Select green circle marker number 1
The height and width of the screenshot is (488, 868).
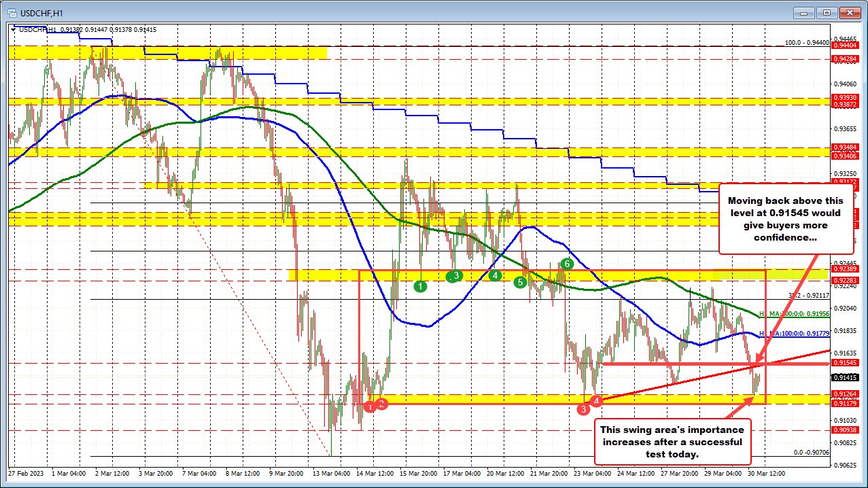421,287
